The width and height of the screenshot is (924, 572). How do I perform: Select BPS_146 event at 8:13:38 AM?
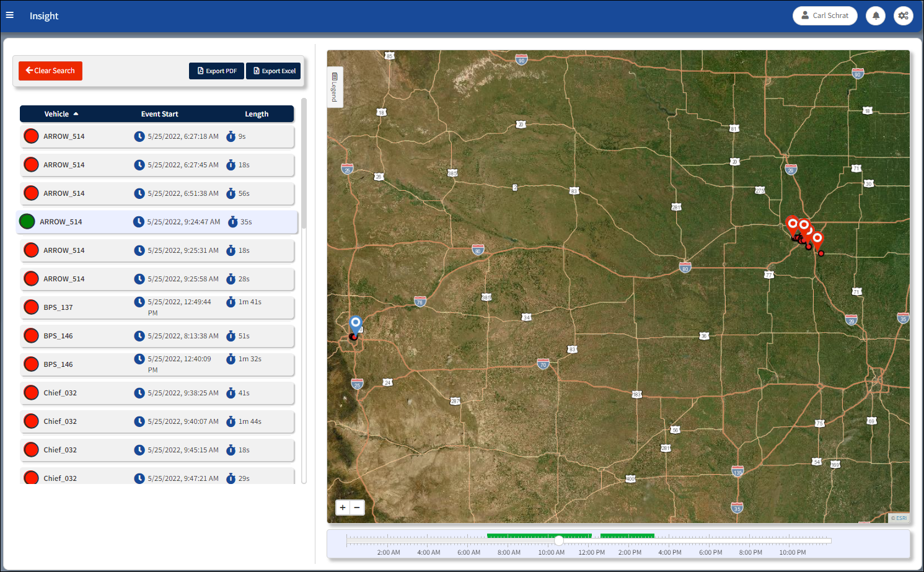click(157, 336)
